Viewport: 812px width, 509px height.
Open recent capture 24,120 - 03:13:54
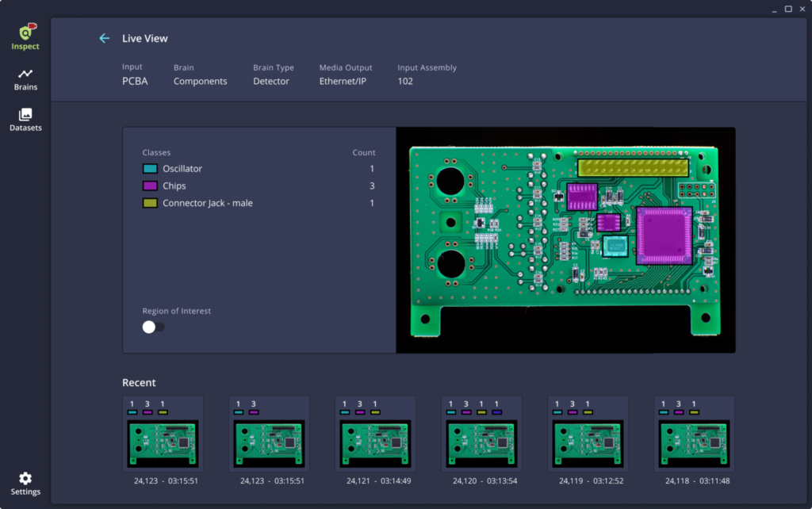point(481,444)
